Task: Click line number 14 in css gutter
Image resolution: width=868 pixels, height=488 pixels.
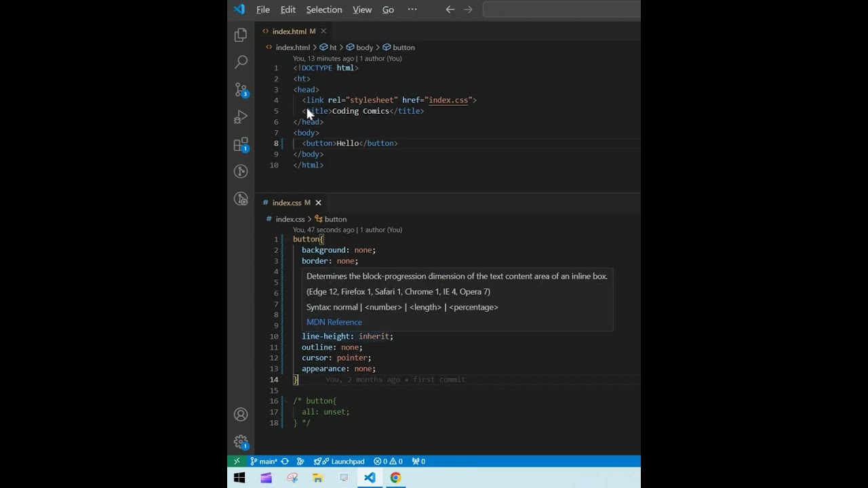Action: [274, 380]
